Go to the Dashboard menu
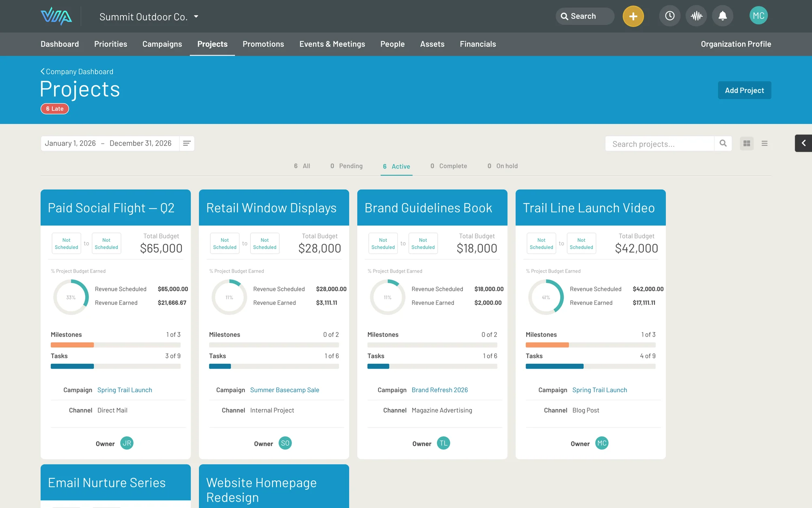This screenshot has height=508, width=812. click(60, 44)
